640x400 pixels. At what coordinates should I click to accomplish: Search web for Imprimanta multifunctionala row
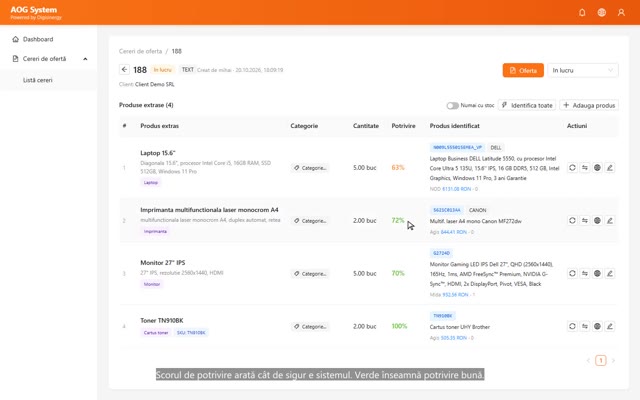pos(597,220)
